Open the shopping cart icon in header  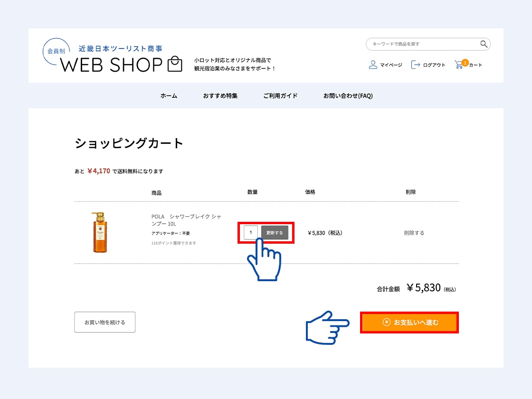(459, 65)
